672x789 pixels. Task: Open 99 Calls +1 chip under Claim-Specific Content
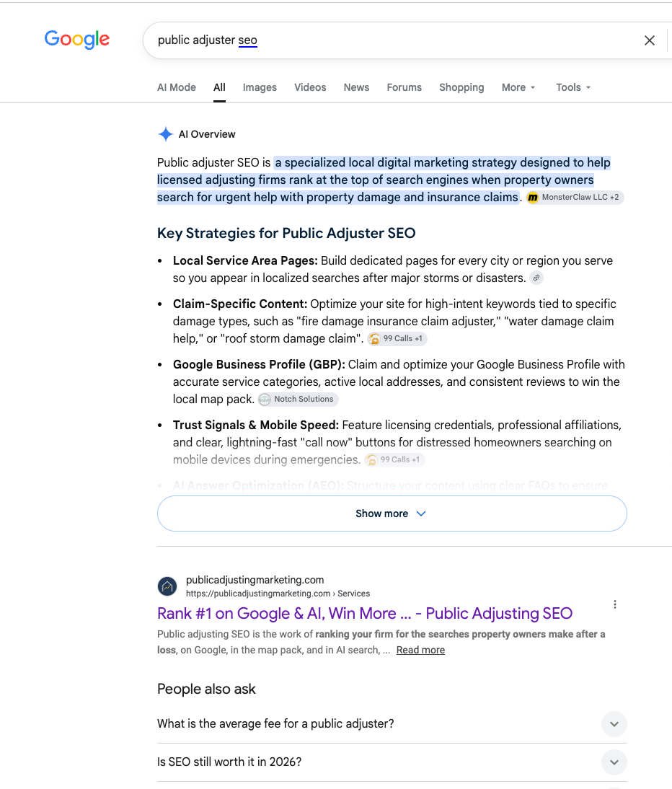[397, 339]
